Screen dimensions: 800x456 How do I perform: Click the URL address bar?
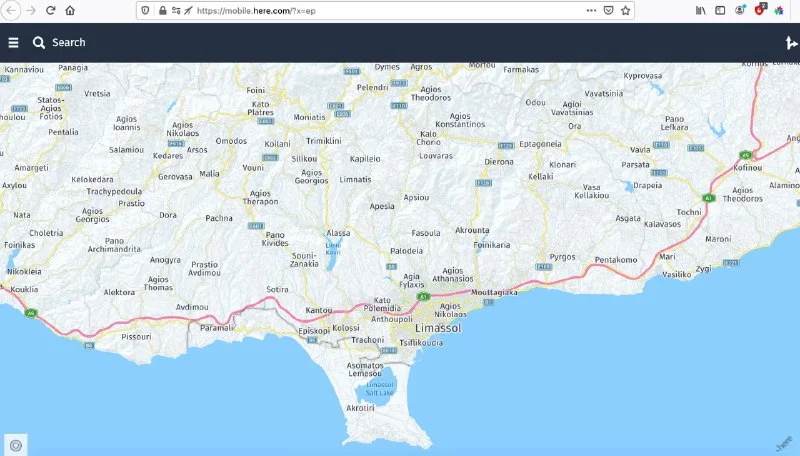coord(380,10)
